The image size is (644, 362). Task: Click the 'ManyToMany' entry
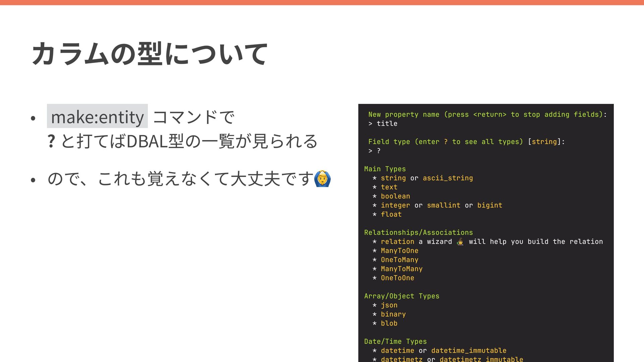coord(401,269)
